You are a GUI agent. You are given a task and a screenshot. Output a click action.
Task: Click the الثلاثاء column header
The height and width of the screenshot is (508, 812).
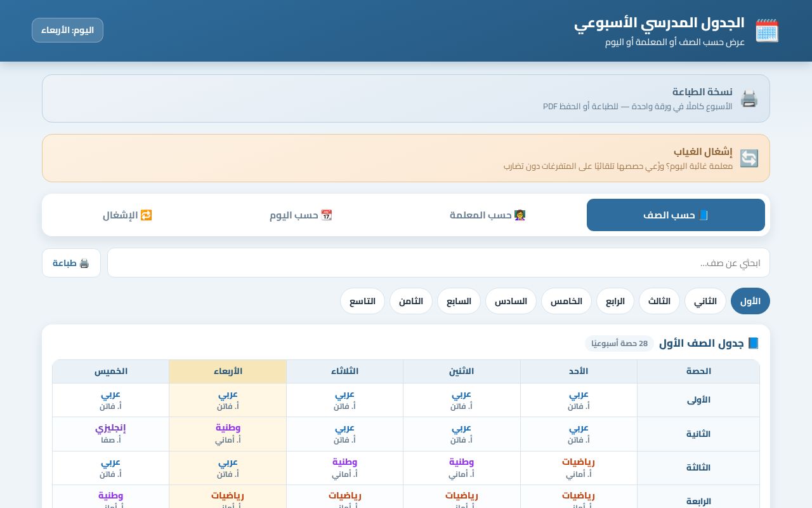point(344,371)
